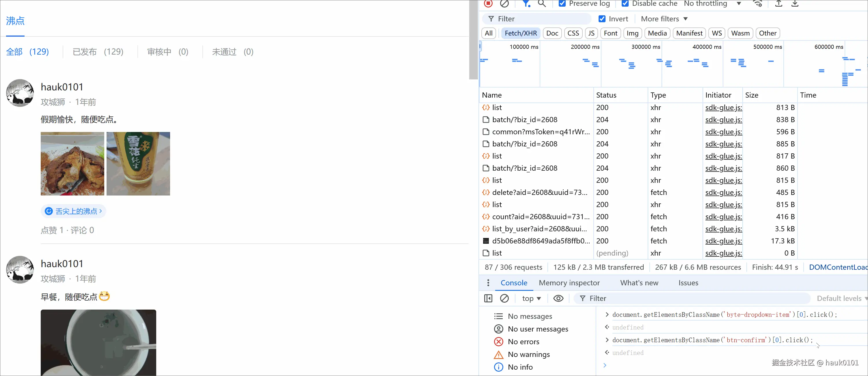Click the import HAR upload icon
The width and height of the screenshot is (868, 376).
(778, 3)
